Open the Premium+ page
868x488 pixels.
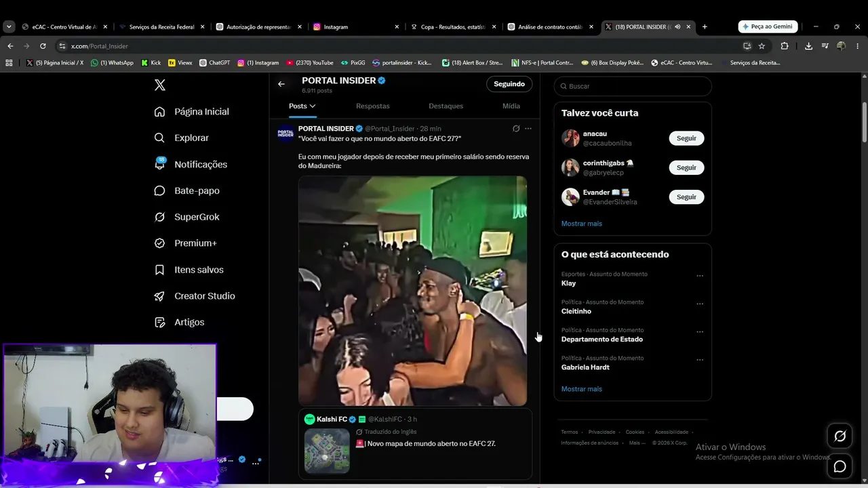point(185,243)
